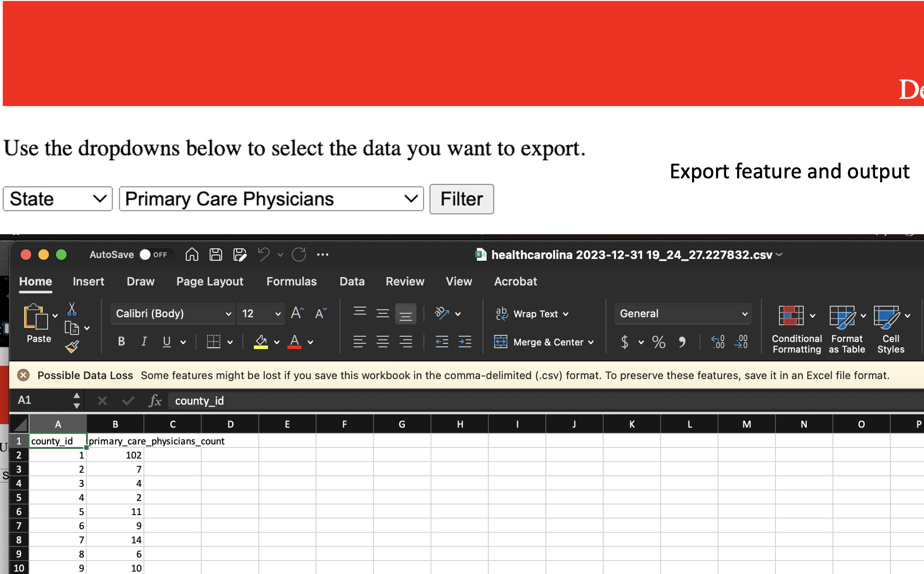Image resolution: width=924 pixels, height=574 pixels.
Task: Open the Formulas ribbon tab
Action: point(291,281)
